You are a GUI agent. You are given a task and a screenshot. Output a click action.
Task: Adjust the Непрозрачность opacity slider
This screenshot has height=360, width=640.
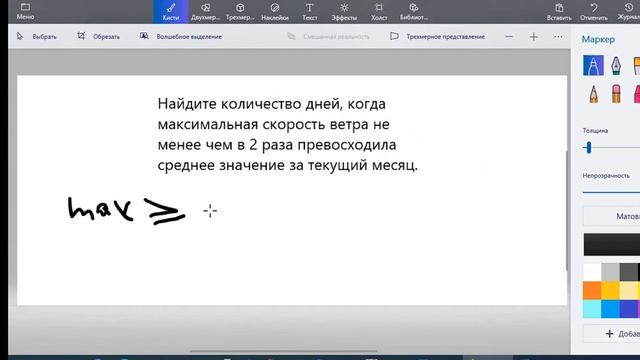tap(611, 191)
